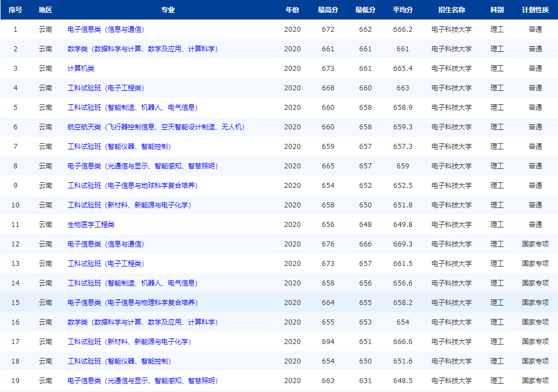Open the 航空航天类 major link
The width and height of the screenshot is (558, 392).
click(156, 127)
